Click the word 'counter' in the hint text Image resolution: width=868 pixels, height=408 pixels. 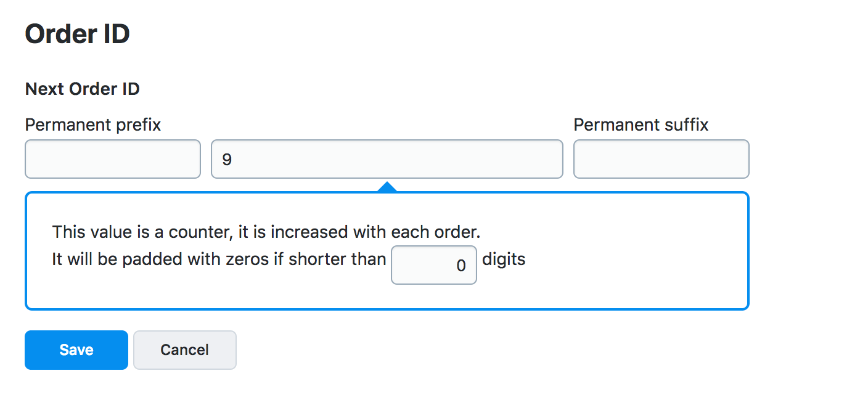[199, 232]
